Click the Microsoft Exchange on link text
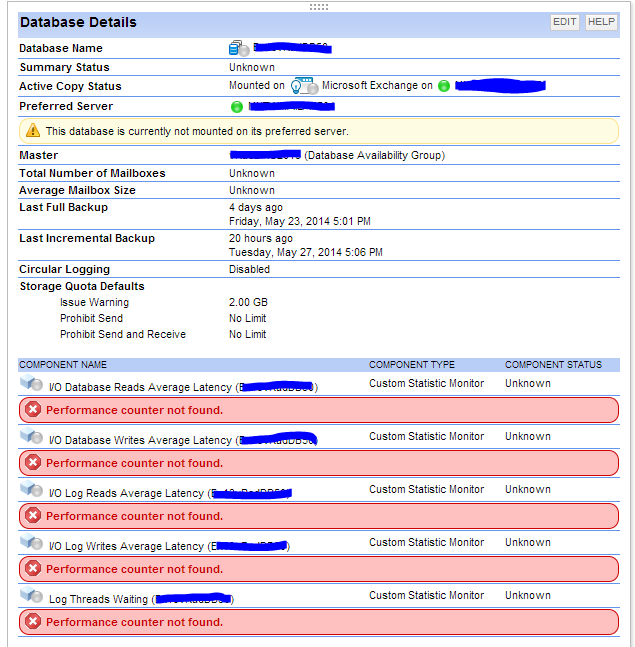 [x=377, y=85]
